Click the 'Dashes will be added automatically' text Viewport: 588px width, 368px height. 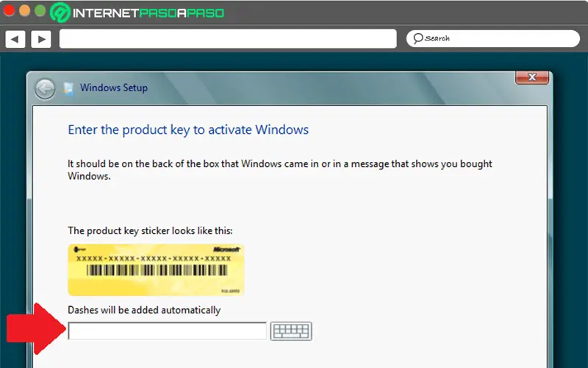point(144,310)
